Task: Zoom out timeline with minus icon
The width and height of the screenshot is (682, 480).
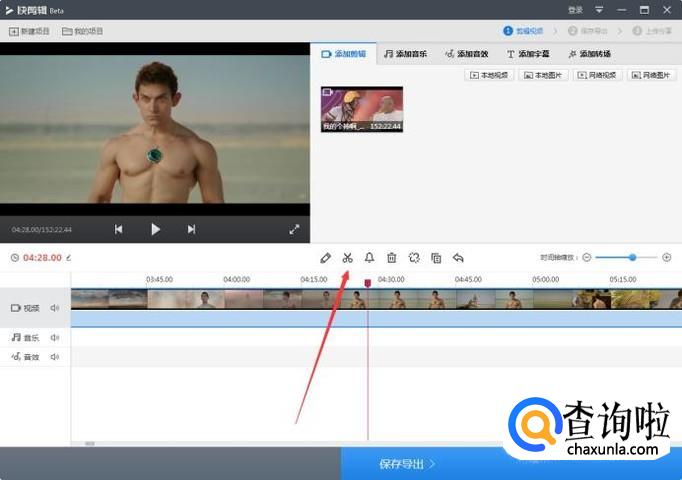Action: [x=587, y=258]
